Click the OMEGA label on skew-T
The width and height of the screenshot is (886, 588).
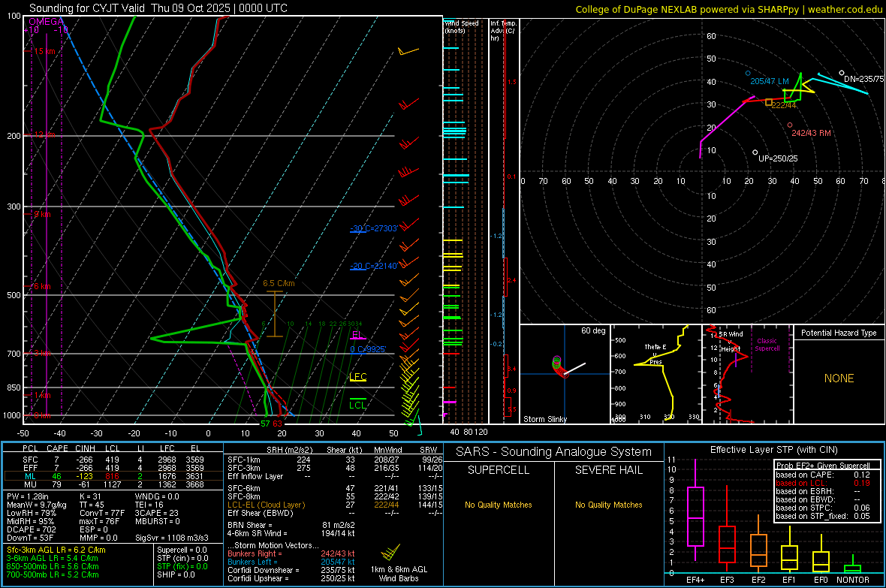(x=46, y=22)
